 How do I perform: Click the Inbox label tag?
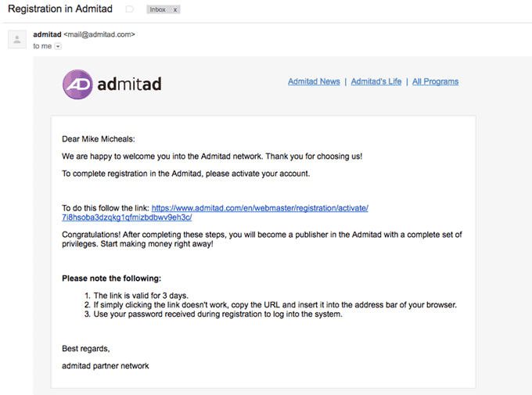158,9
